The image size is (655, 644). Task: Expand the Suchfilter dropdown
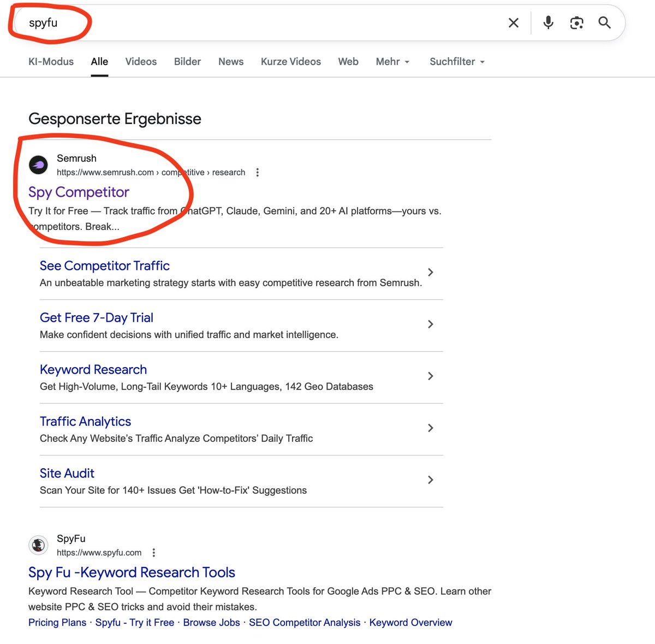point(457,62)
